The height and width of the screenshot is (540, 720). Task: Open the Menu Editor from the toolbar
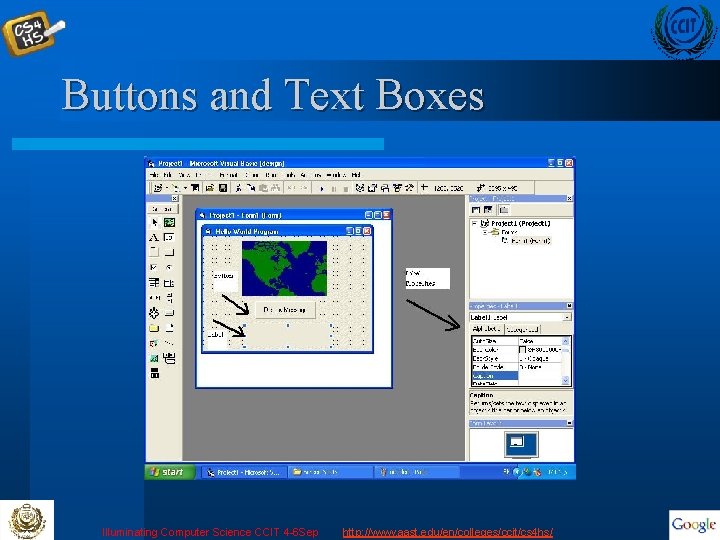(x=195, y=188)
